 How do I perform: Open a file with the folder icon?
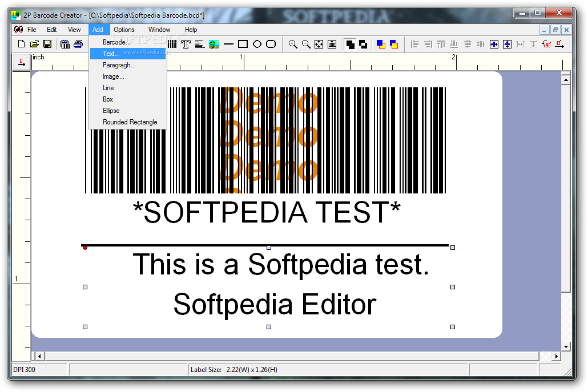point(34,45)
